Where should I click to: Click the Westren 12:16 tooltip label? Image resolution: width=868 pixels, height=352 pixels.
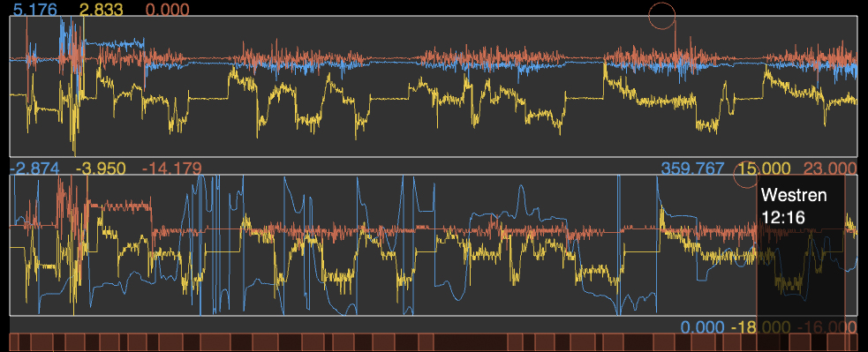[x=794, y=206]
